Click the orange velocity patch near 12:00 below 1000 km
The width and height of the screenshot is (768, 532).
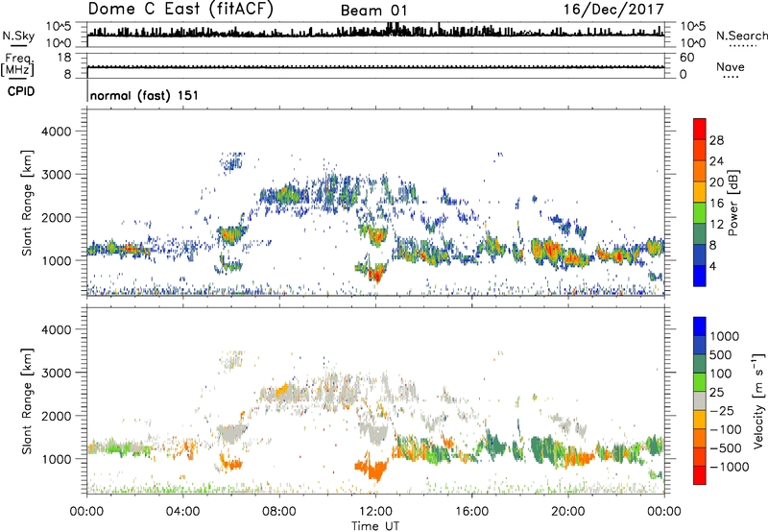coord(374,470)
